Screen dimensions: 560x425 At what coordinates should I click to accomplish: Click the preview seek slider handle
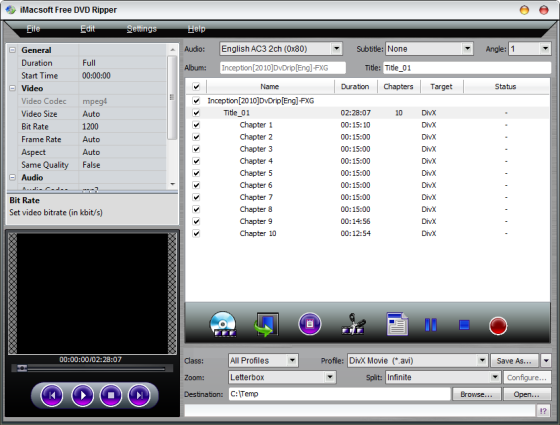click(x=22, y=368)
